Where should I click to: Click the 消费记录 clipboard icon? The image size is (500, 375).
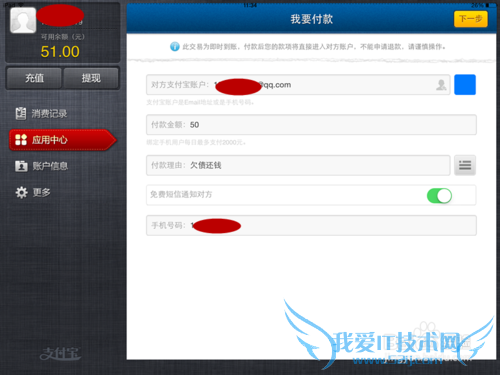21,113
